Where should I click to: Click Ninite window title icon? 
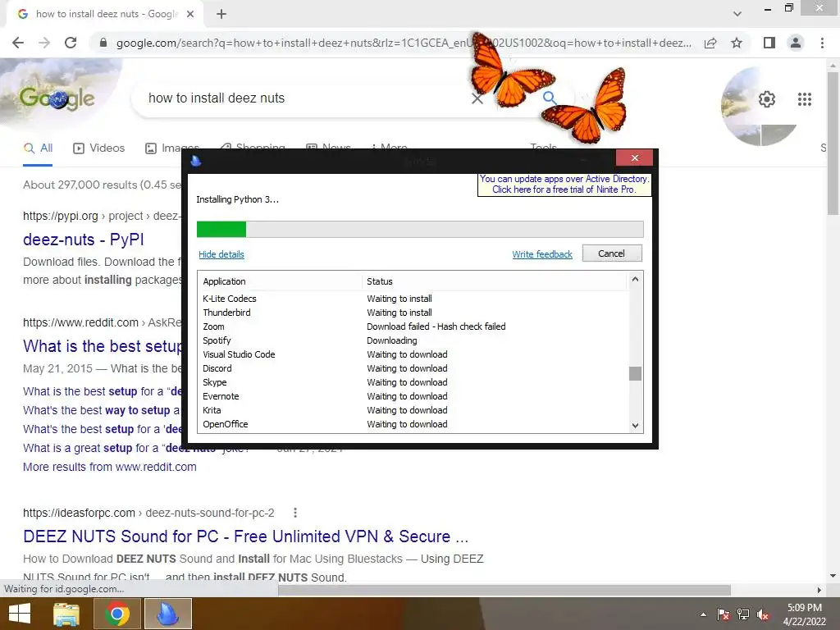click(196, 160)
